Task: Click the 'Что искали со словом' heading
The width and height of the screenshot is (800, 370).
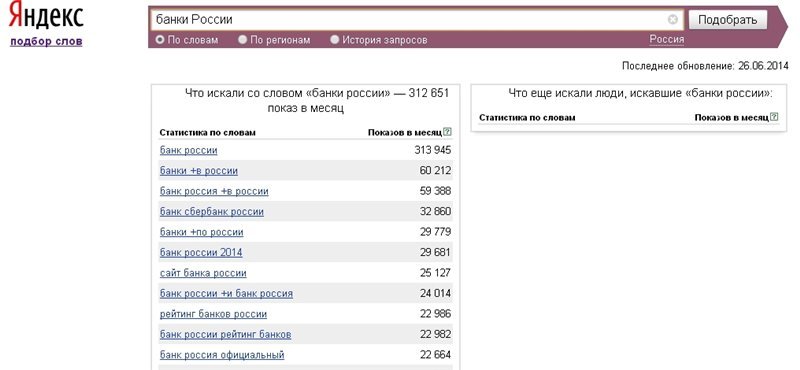Action: pos(317,101)
